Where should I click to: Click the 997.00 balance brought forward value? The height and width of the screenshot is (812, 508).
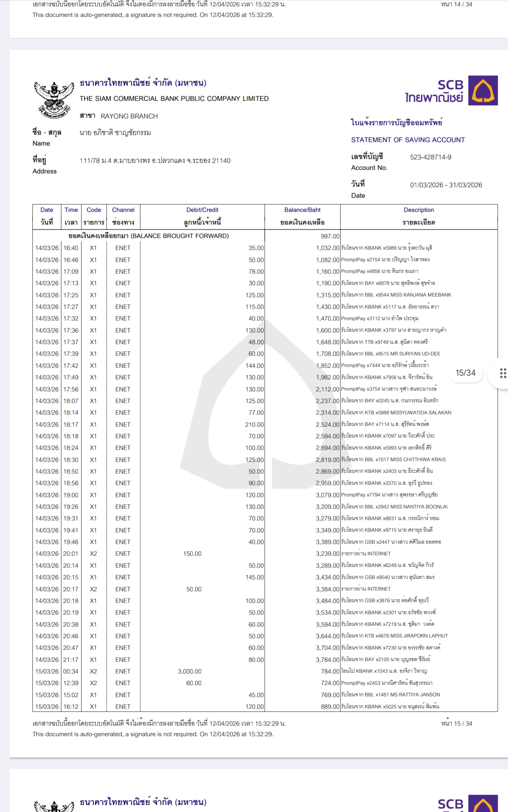(x=330, y=236)
